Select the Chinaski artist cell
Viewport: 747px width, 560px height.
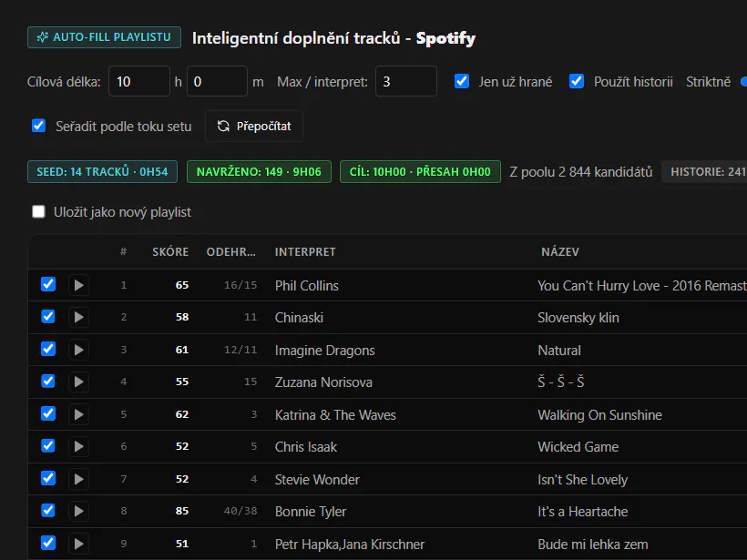(x=299, y=318)
